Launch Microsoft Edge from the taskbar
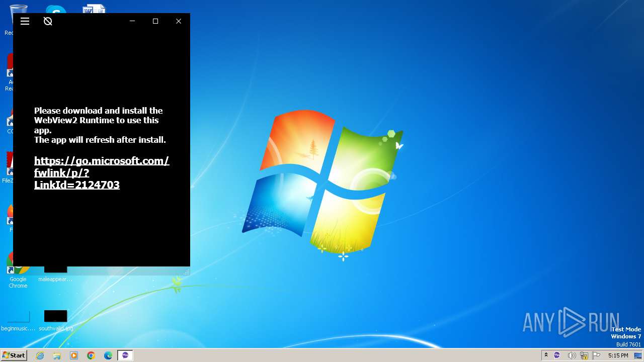Screen dimensions: 644x362 pyautogui.click(x=108, y=355)
